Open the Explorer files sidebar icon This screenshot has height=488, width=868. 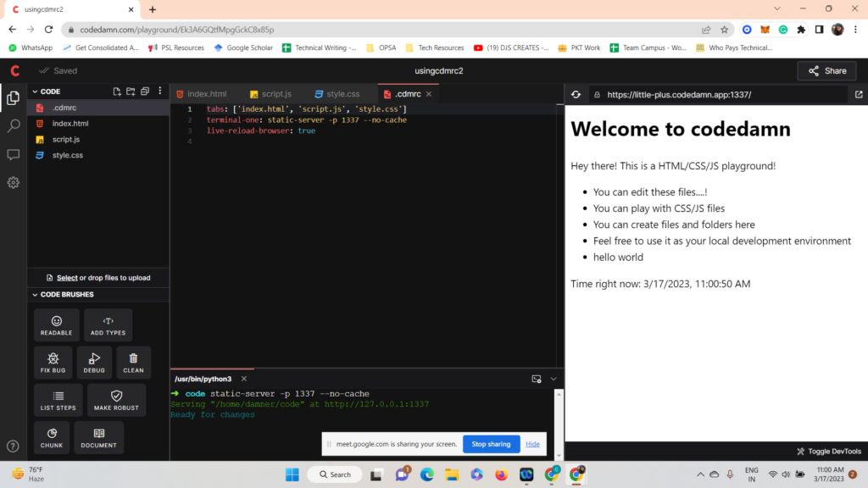click(14, 98)
